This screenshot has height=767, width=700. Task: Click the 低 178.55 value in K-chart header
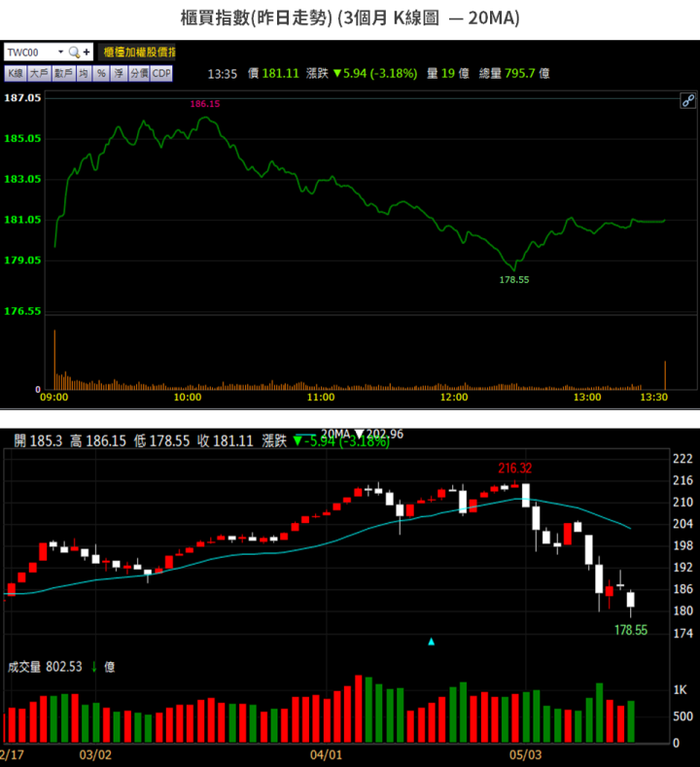(161, 441)
